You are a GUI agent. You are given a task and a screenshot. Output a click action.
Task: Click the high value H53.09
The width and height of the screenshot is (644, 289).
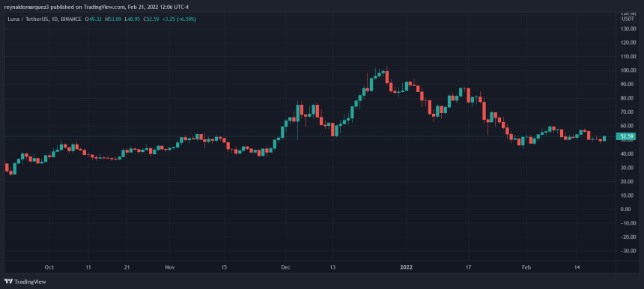[112, 19]
